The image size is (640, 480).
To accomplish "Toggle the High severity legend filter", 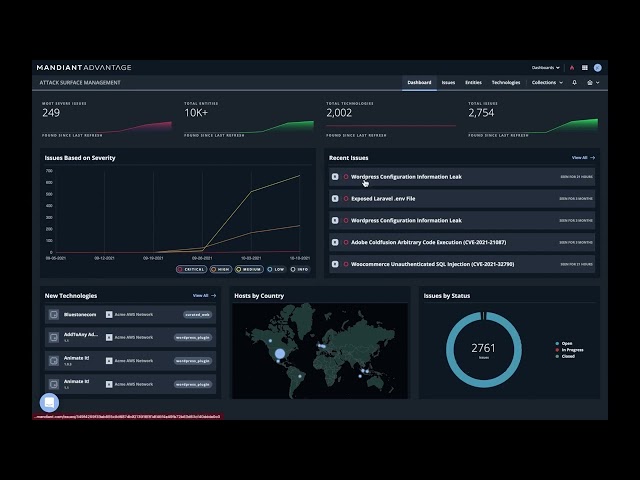I will point(221,269).
